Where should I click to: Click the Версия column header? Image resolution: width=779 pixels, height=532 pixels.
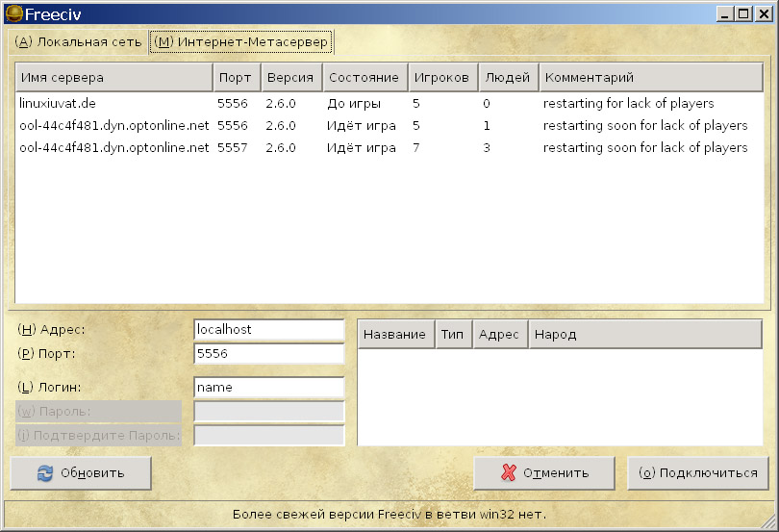click(x=289, y=77)
